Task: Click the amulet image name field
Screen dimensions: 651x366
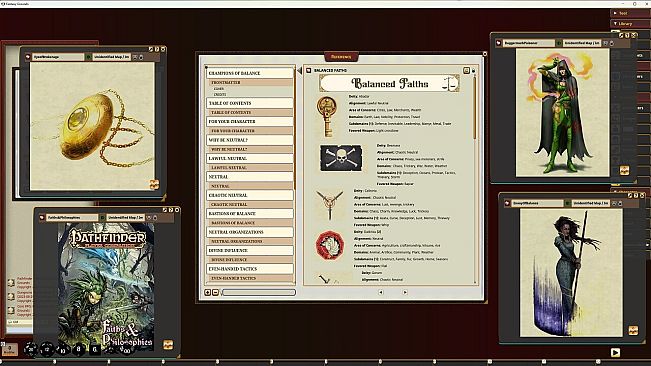Action: pyautogui.click(x=58, y=57)
